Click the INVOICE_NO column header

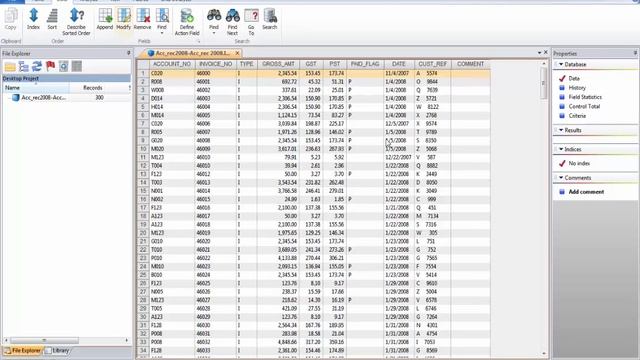pos(216,64)
